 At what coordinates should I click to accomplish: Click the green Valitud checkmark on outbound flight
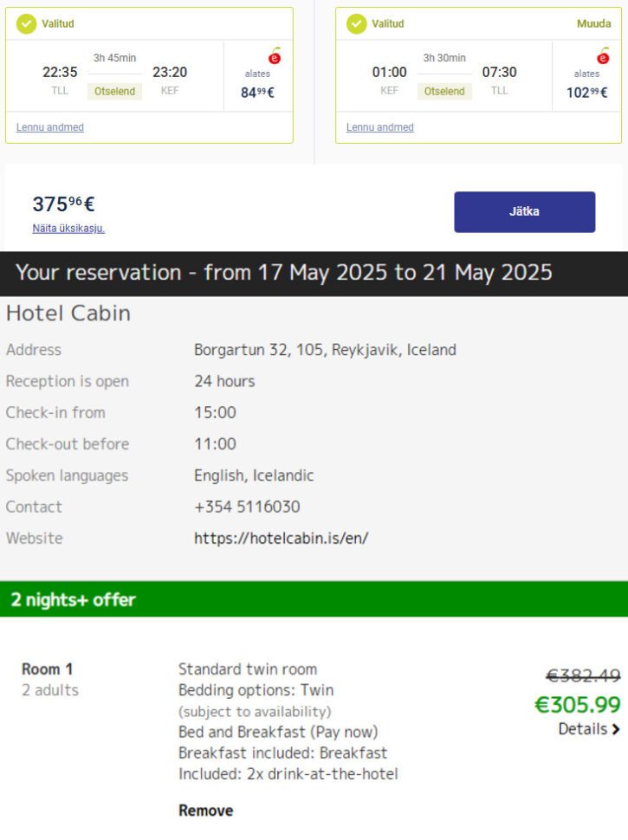(x=26, y=23)
